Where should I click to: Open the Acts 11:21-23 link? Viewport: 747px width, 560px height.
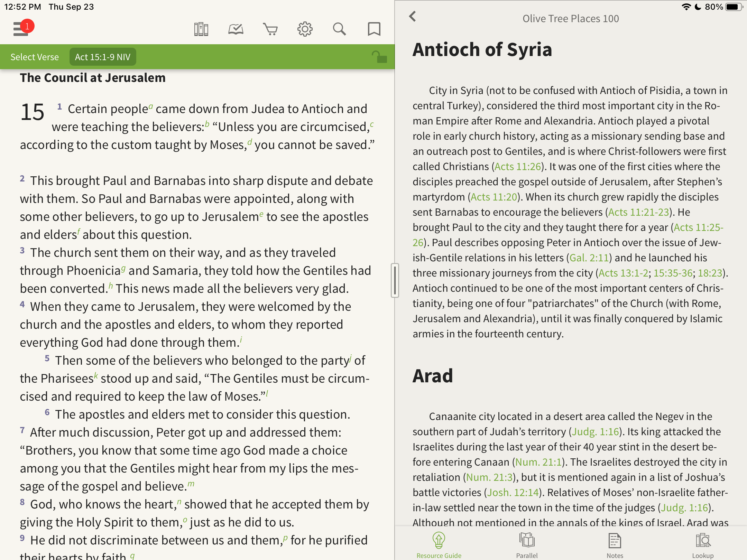[638, 212]
